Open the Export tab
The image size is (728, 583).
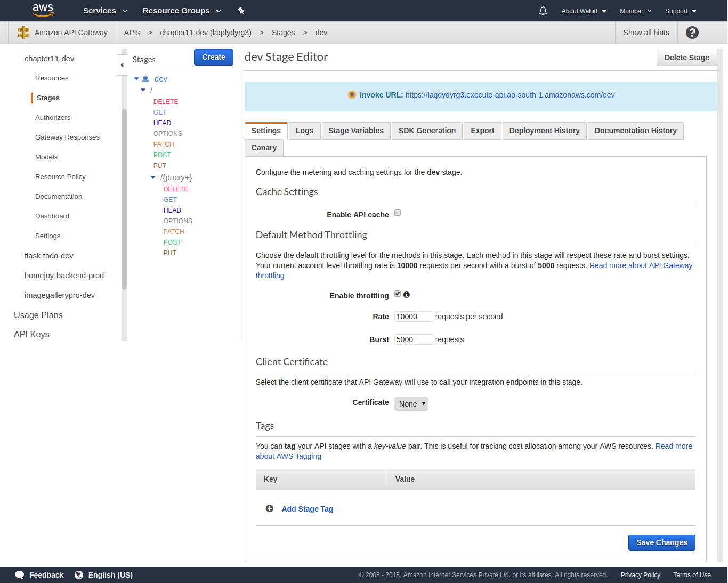483,131
